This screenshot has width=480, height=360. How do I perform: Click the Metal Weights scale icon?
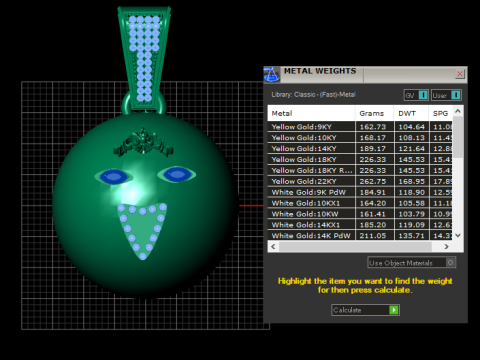[272, 74]
